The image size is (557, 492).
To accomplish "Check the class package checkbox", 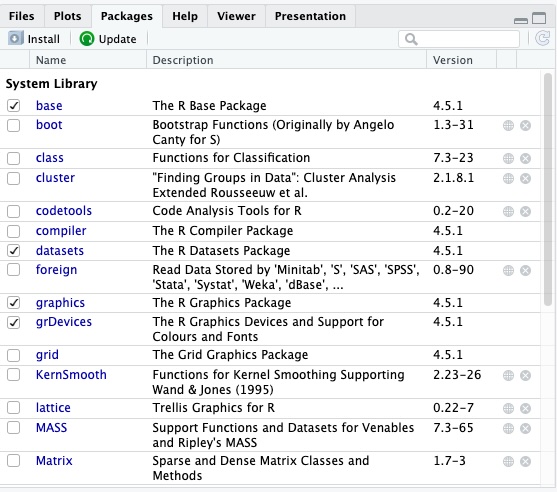I will coord(13,158).
